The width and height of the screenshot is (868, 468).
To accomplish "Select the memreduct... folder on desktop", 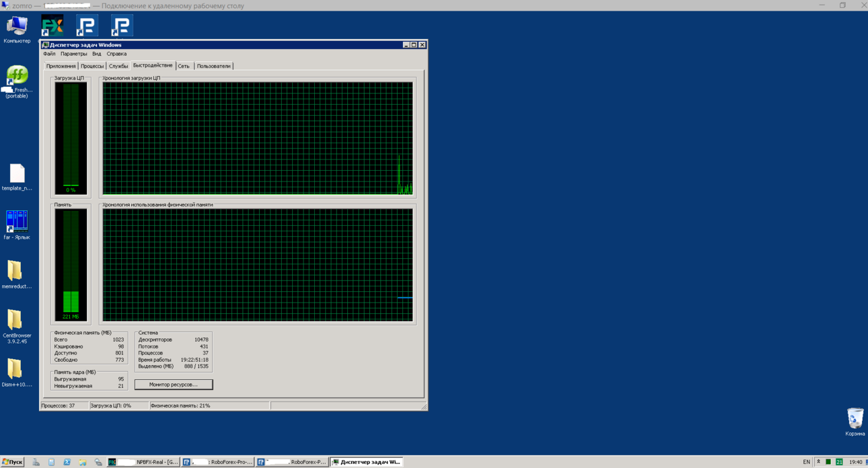I will pos(16,274).
